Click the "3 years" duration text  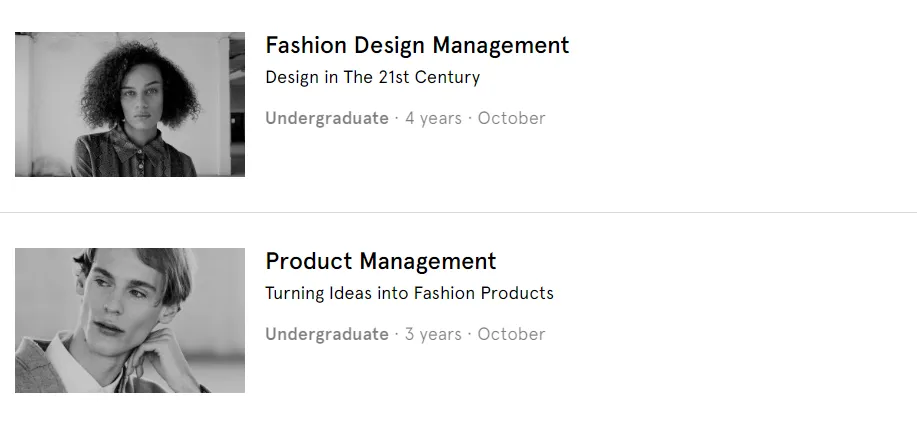tap(433, 334)
